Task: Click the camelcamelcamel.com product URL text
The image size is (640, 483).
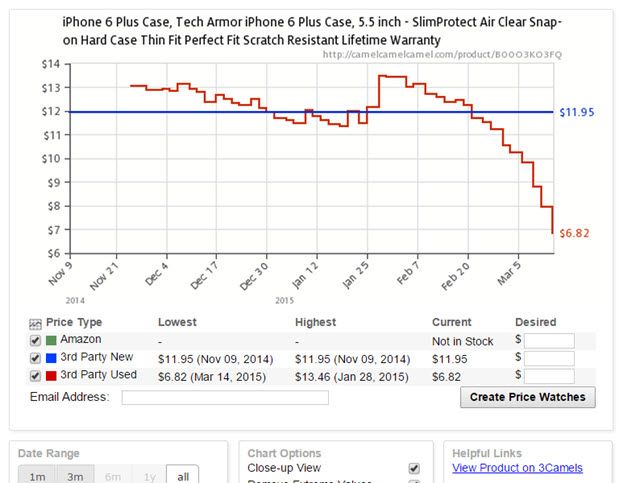Action: [443, 54]
